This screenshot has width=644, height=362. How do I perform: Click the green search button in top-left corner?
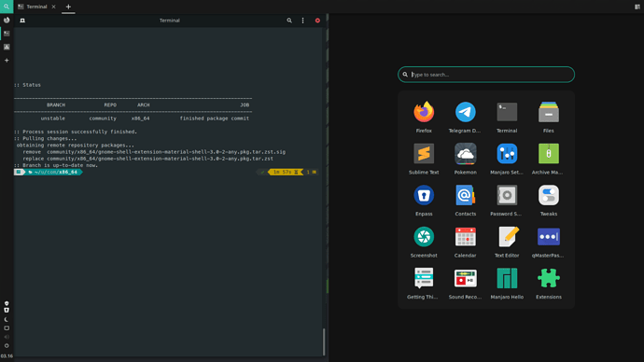(7, 7)
